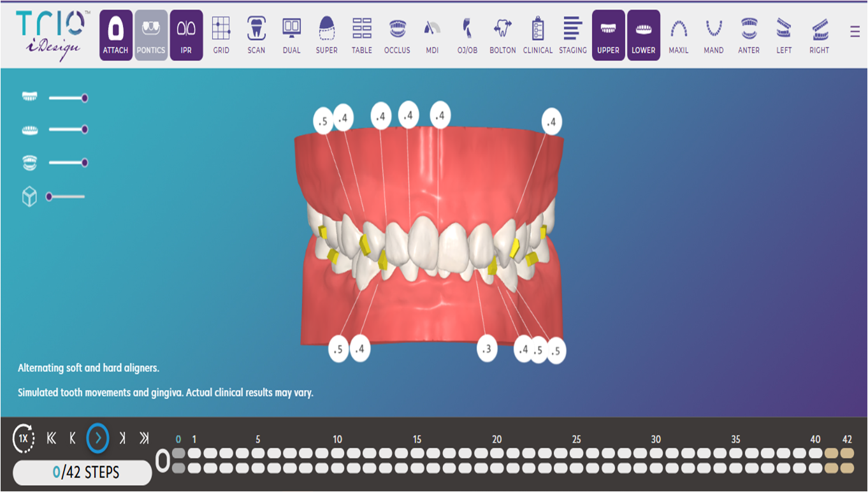This screenshot has width=868, height=492.
Task: Click the upper step 42 marker
Action: [847, 453]
